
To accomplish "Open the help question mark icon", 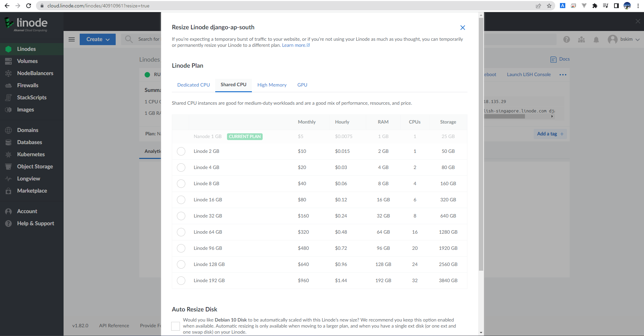I will tap(567, 39).
